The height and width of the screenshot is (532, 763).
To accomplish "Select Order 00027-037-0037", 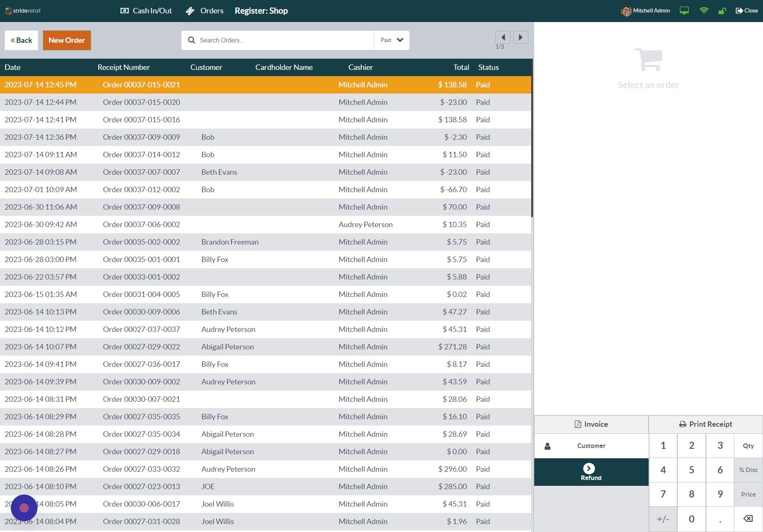I will pyautogui.click(x=265, y=329).
